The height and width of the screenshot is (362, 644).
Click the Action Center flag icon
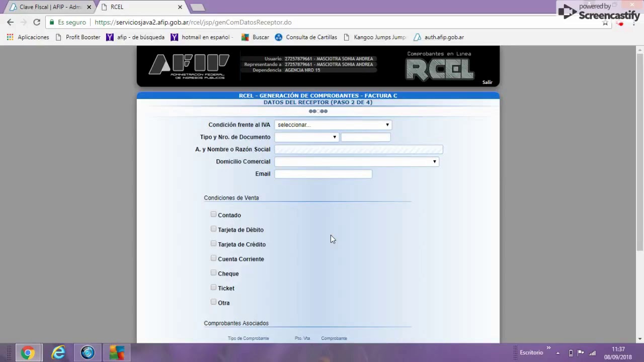point(581,353)
